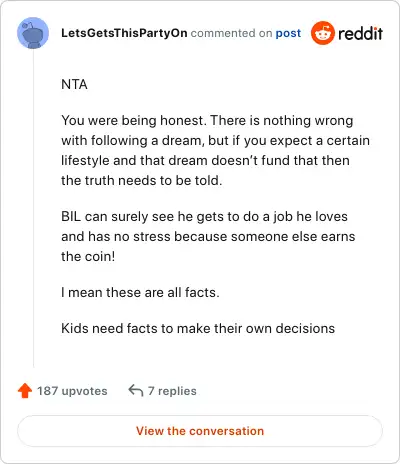The height and width of the screenshot is (464, 400).
Task: Click the "the coin!" text
Action: (x=88, y=257)
